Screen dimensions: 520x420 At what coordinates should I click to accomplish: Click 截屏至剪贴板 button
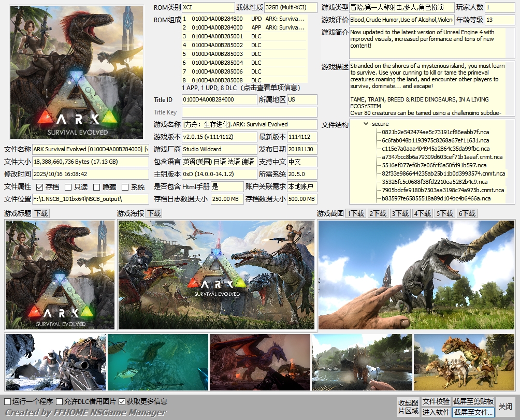pos(473,401)
